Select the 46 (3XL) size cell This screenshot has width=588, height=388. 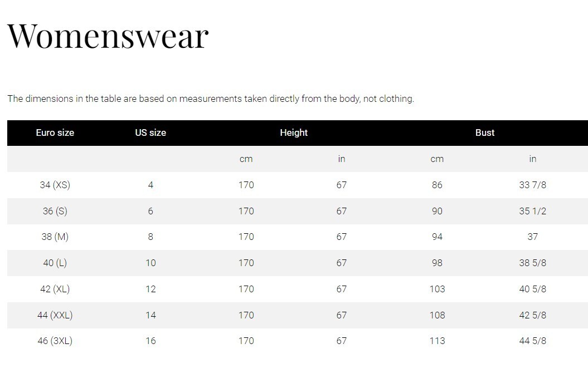coord(55,341)
